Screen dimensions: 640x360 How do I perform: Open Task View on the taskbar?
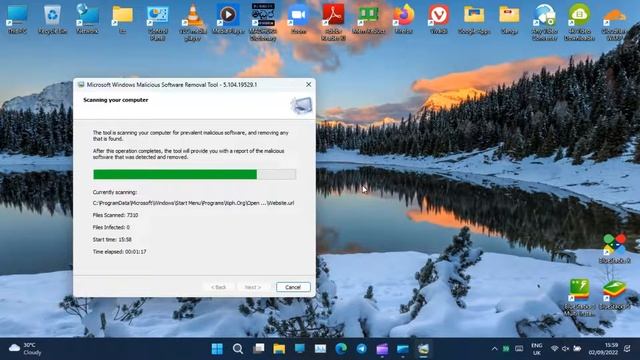[258, 349]
